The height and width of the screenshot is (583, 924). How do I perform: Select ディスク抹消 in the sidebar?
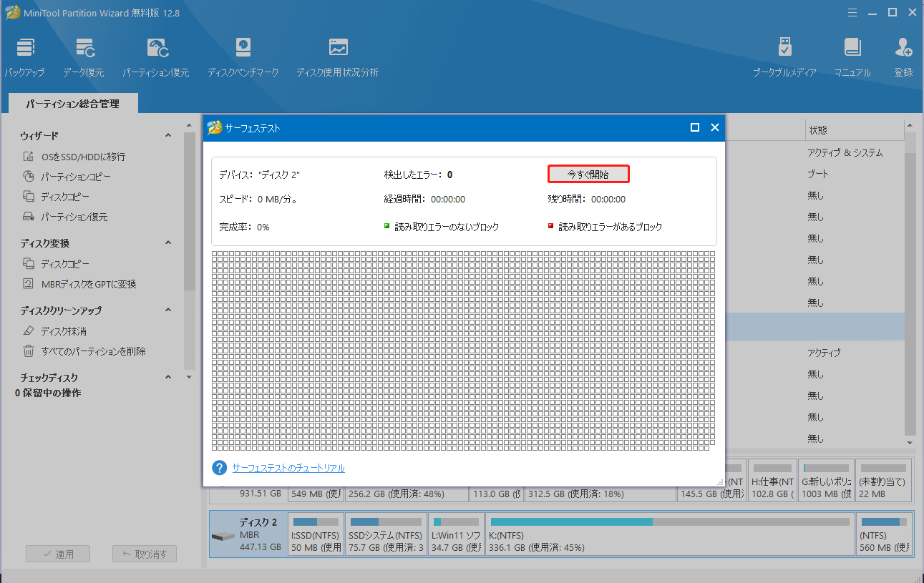coord(64,331)
